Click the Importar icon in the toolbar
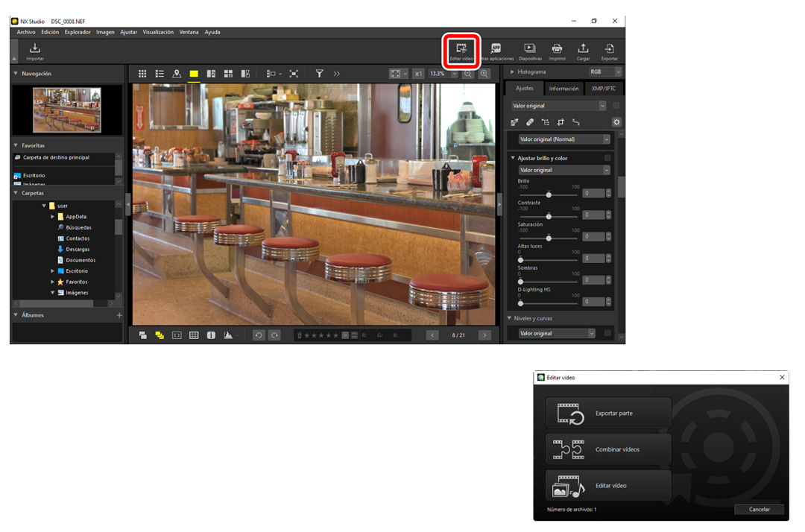805x532 pixels. coord(34,51)
